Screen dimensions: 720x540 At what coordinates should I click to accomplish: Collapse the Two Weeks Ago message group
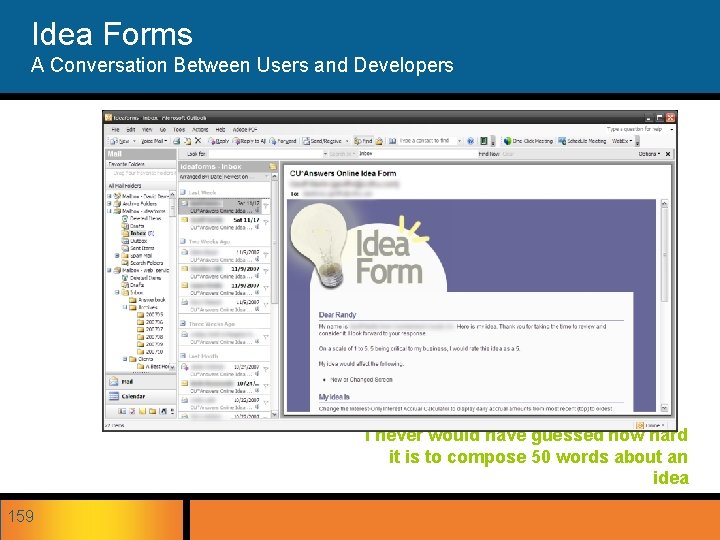[183, 241]
